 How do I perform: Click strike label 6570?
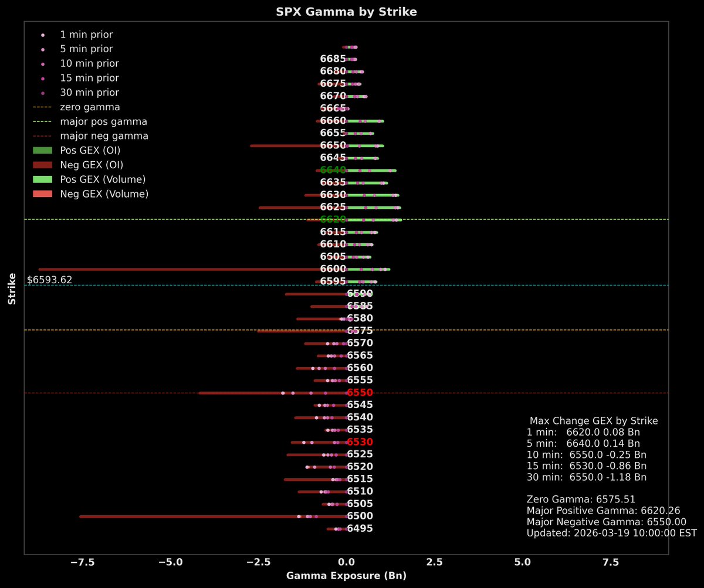pyautogui.click(x=360, y=343)
